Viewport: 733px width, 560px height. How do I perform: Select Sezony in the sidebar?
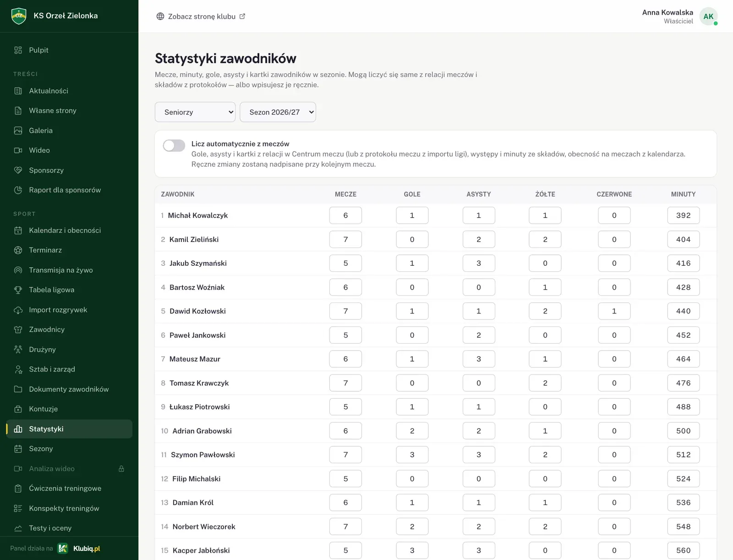(69, 449)
